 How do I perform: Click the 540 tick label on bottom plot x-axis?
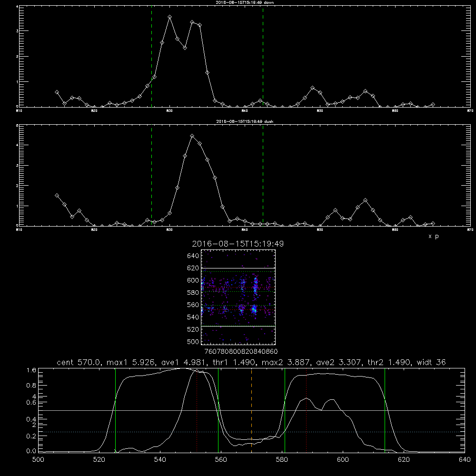coord(160,460)
